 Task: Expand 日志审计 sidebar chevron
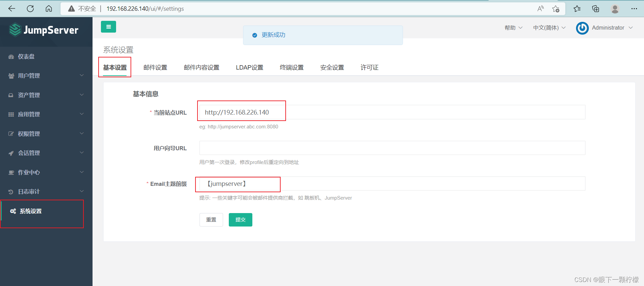[82, 191]
